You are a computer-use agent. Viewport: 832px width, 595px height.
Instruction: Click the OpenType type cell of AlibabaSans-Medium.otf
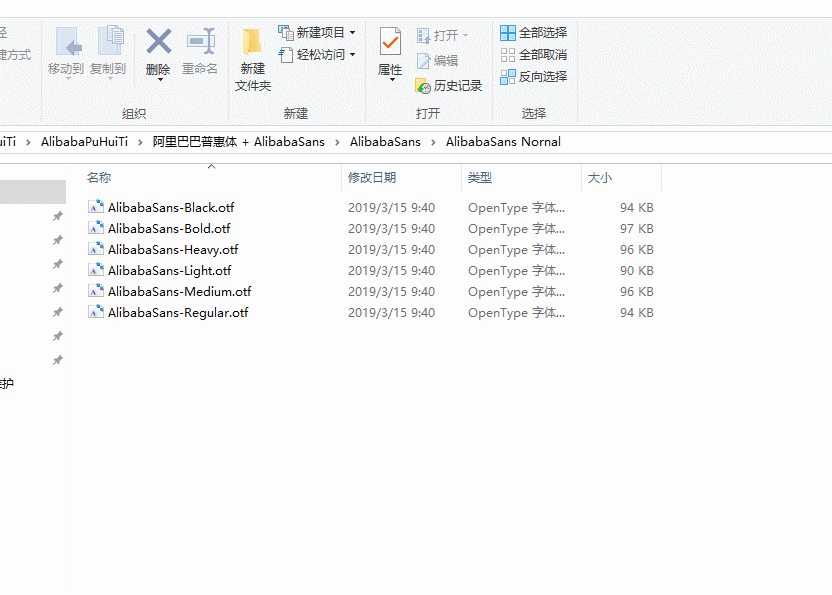516,292
